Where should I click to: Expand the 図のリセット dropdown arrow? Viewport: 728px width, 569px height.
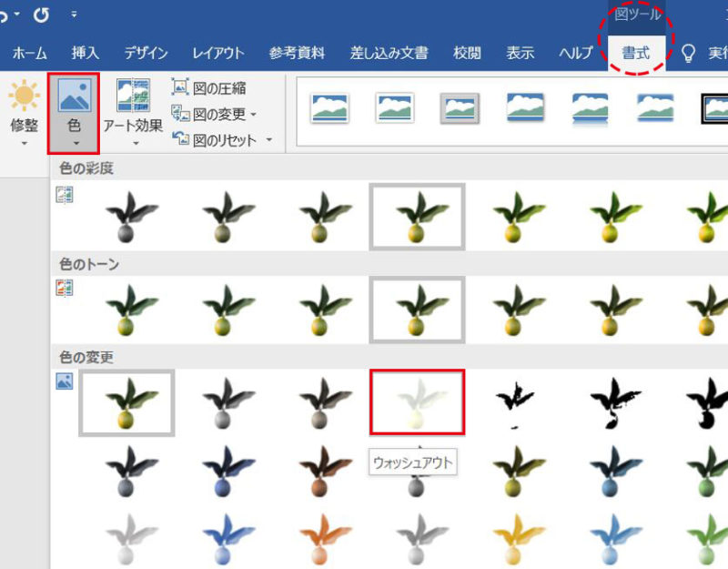pyautogui.click(x=269, y=140)
